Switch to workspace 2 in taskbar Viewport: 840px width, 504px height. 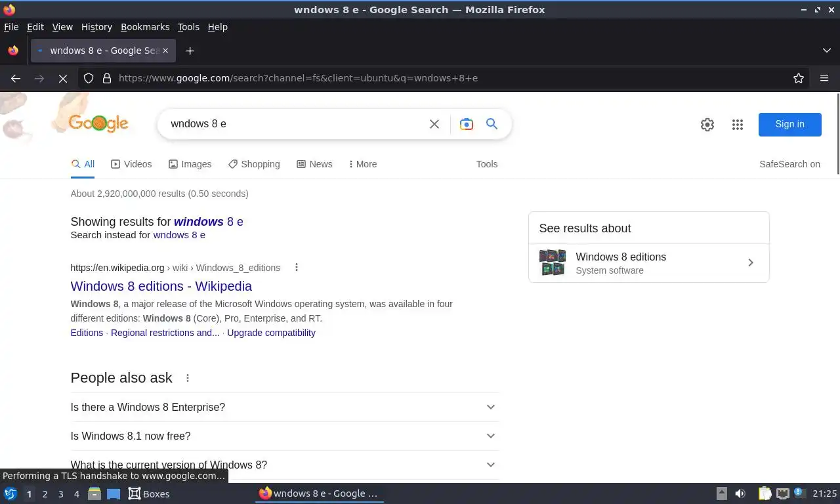[x=45, y=493]
